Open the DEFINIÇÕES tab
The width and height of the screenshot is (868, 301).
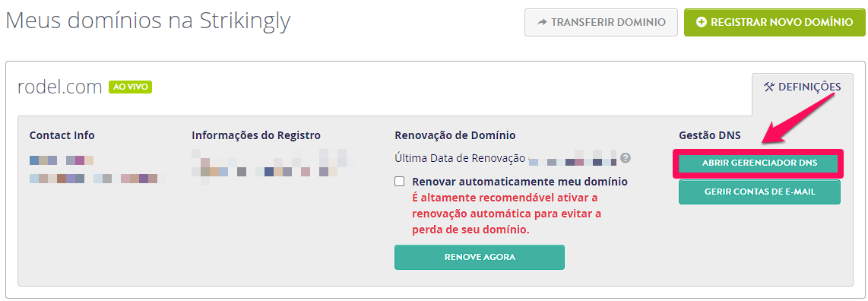802,87
